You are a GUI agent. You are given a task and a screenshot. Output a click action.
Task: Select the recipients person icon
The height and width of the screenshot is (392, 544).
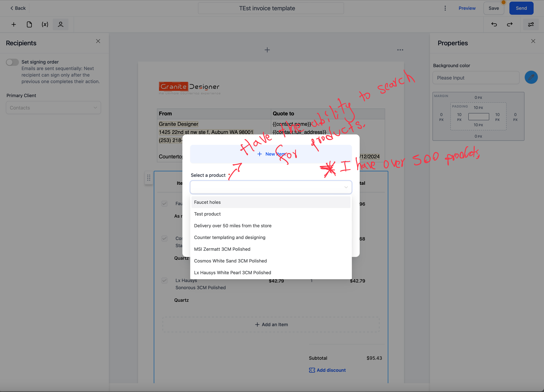(61, 24)
